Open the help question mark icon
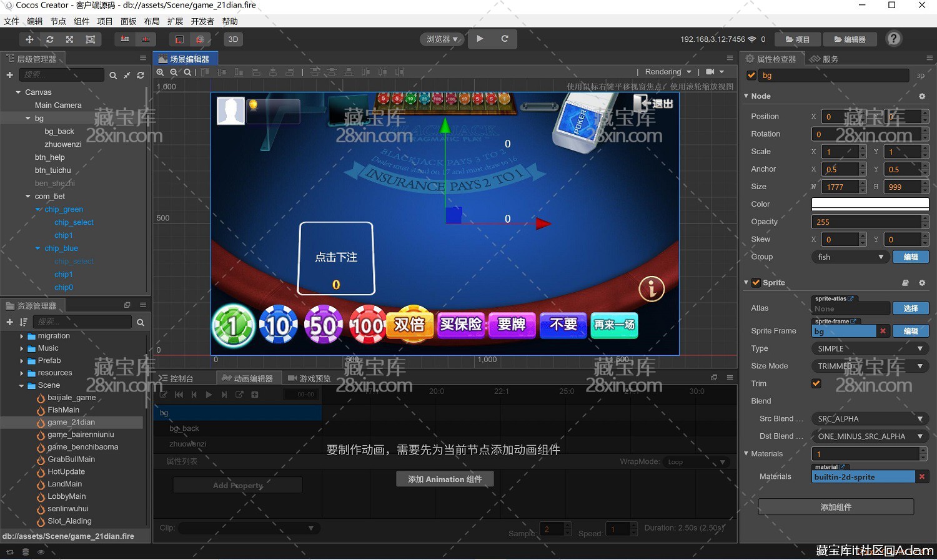 tap(894, 39)
